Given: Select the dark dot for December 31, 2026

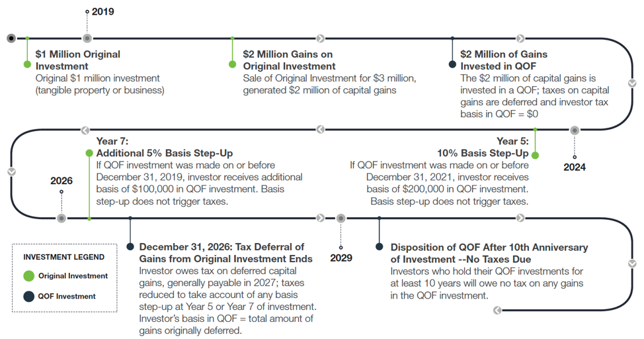Looking at the screenshot, I should (x=131, y=246).
